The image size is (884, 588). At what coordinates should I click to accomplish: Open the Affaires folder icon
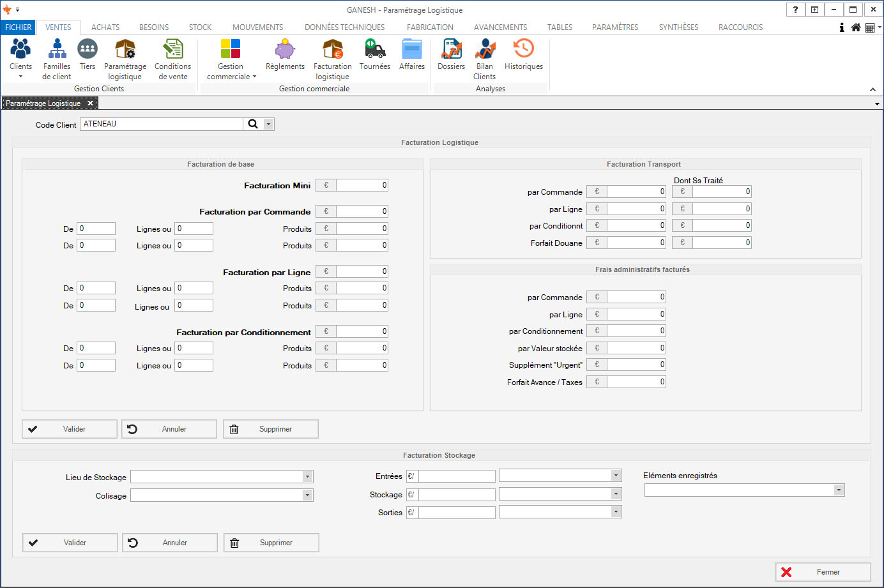click(412, 50)
